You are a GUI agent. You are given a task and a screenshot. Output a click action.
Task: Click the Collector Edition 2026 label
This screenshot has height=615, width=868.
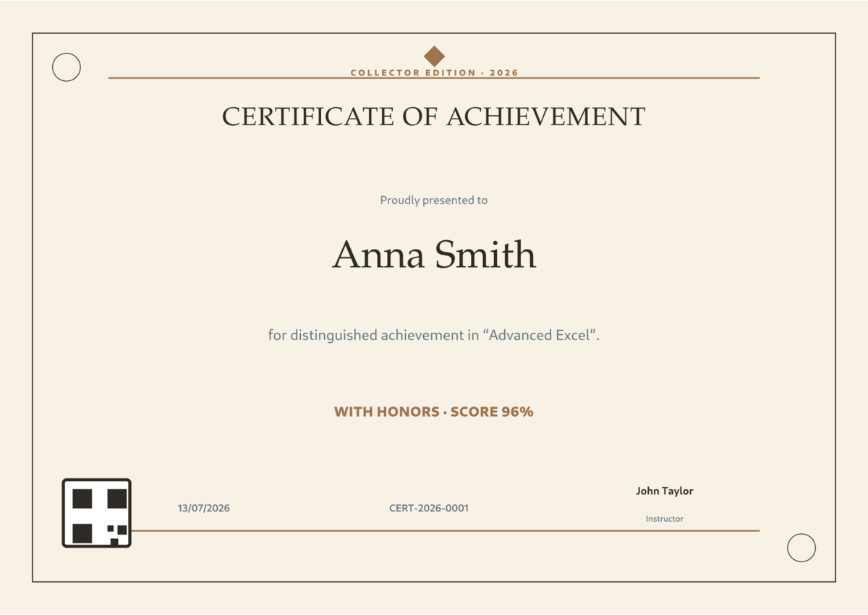pos(435,73)
